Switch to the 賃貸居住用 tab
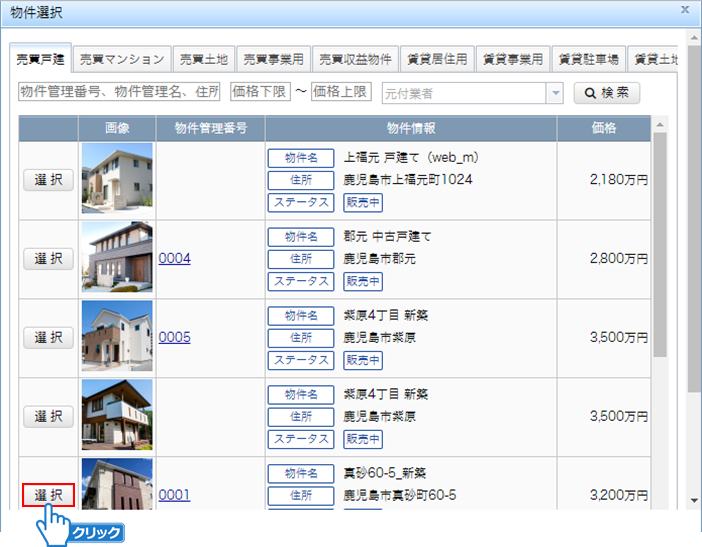The image size is (702, 547). 437,59
